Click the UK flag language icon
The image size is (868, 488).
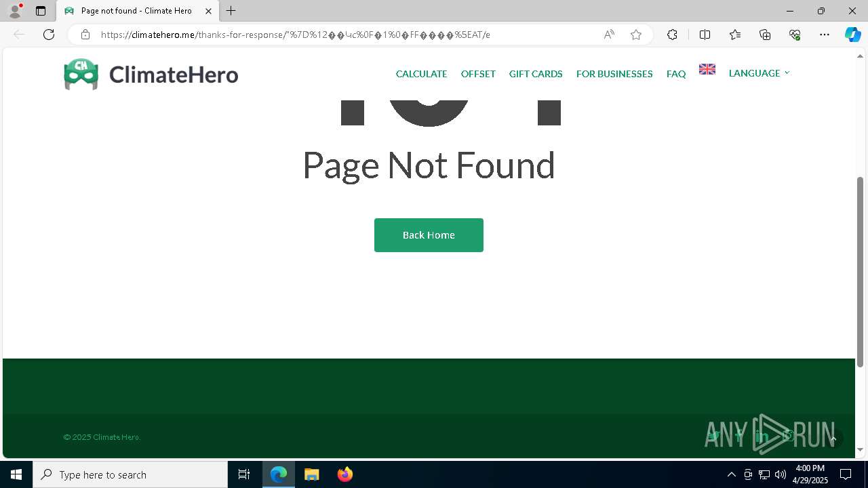[707, 69]
